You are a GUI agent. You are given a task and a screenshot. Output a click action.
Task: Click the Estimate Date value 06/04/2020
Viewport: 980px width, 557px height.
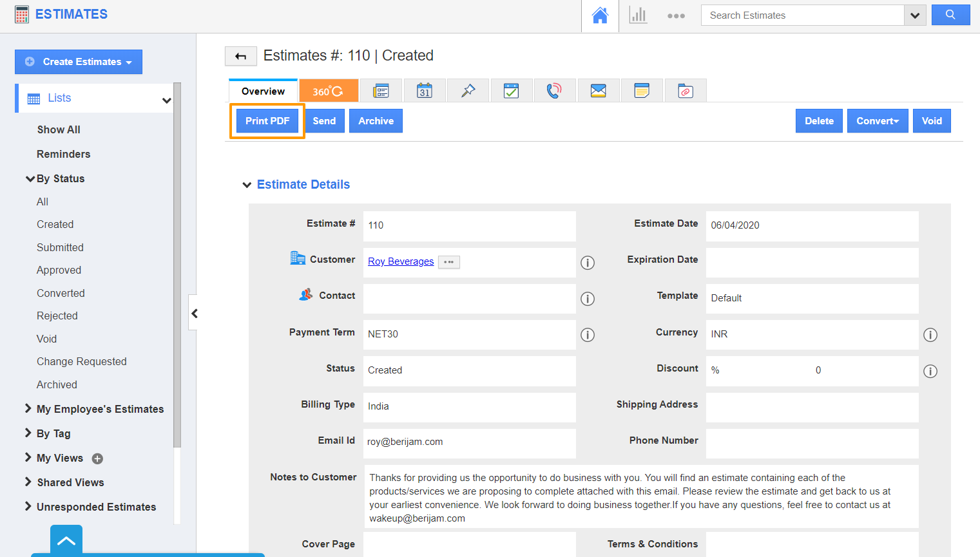pos(735,225)
